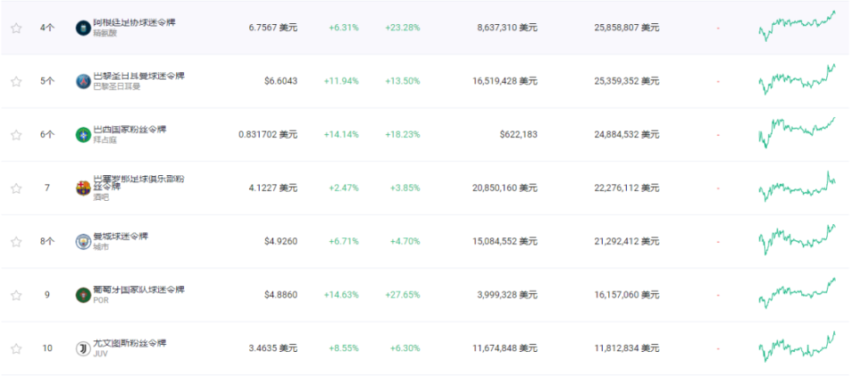Screen dimensions: 868x376
Task: Open the 曼城球迷令牌 token page
Action: tap(121, 237)
